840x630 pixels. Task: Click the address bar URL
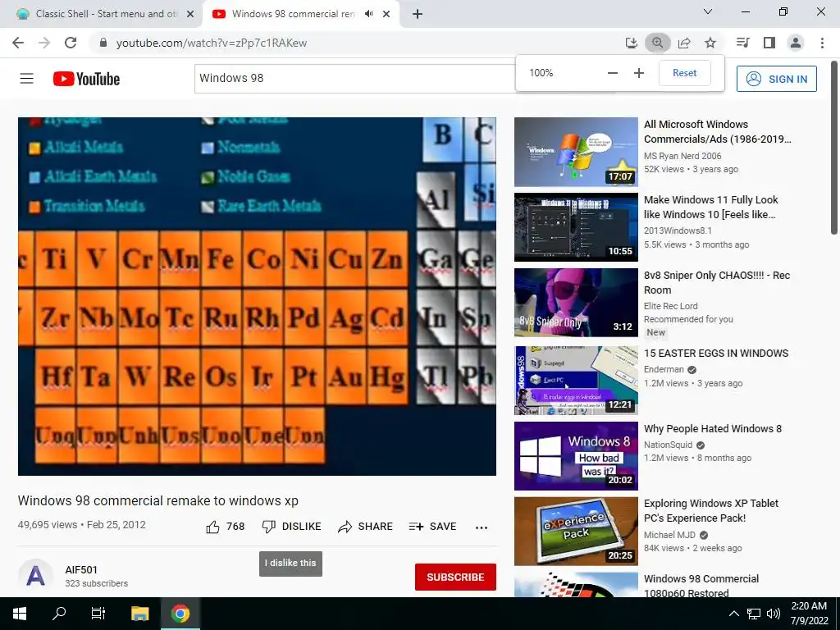click(x=212, y=43)
